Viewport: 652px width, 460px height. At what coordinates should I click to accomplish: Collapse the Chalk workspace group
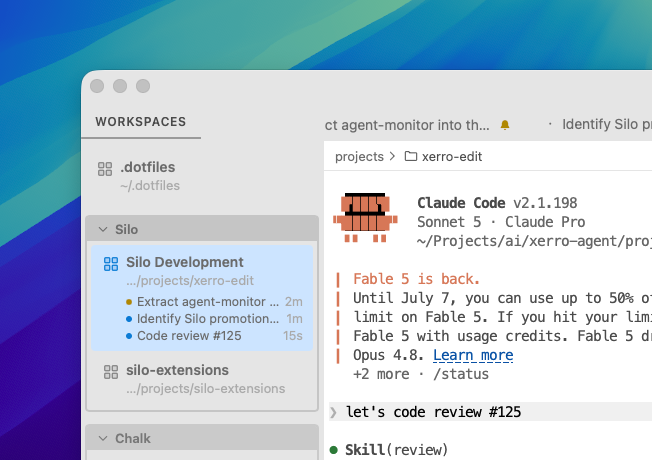[103, 438]
